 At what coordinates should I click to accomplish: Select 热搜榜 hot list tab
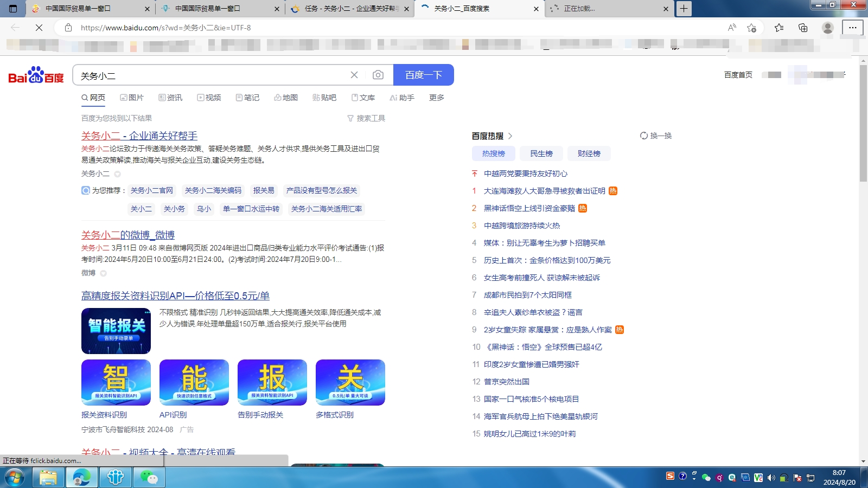pos(494,153)
